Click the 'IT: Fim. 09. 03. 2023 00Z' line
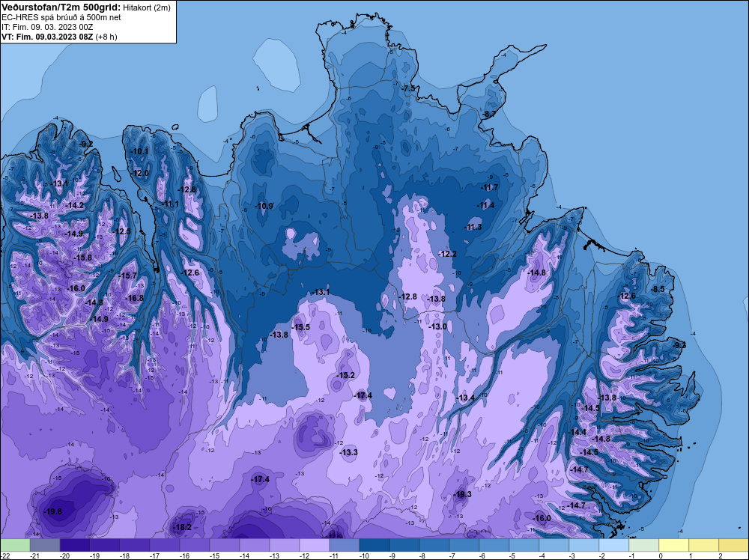The image size is (749, 560). 47,27
